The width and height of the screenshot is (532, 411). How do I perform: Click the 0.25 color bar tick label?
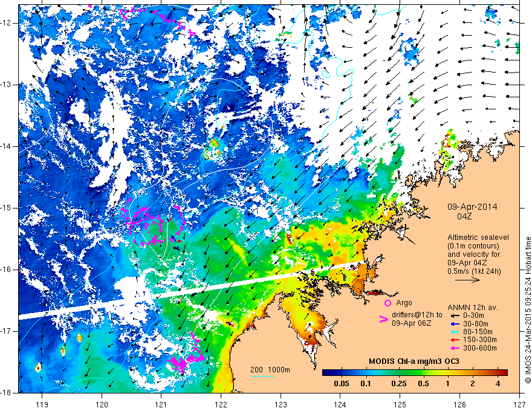tap(398, 384)
